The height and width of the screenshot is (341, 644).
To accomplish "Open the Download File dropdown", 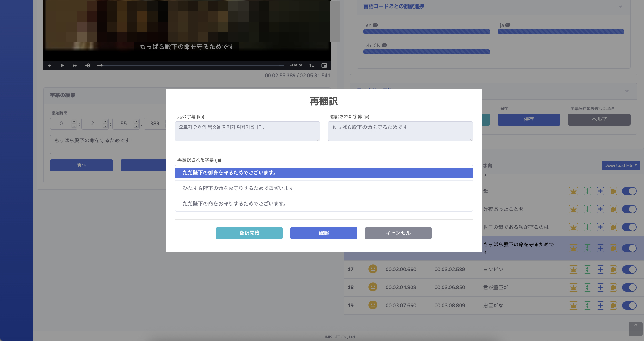I will click(x=620, y=165).
